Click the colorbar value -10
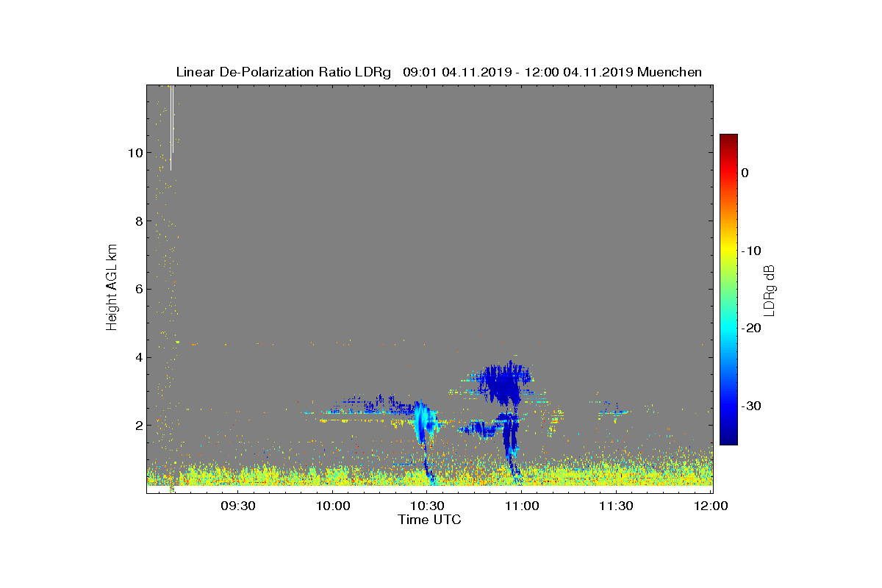Image resolution: width=882 pixels, height=588 pixels. 751,251
